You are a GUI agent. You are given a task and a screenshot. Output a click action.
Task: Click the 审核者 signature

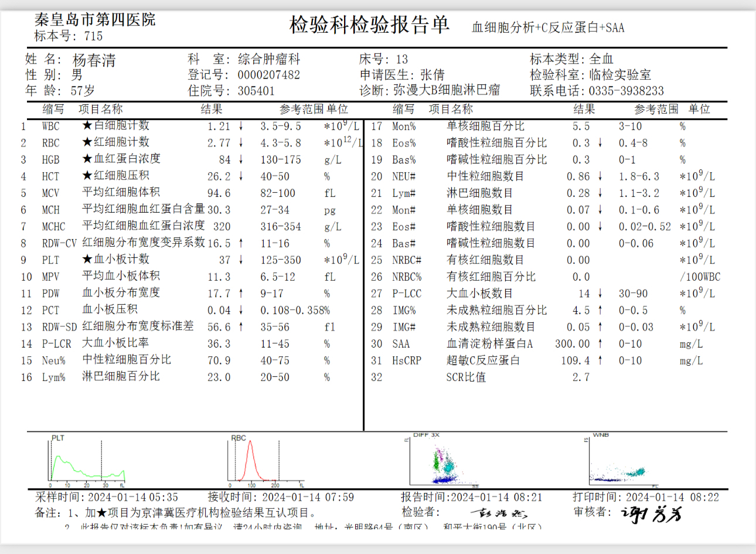(652, 514)
